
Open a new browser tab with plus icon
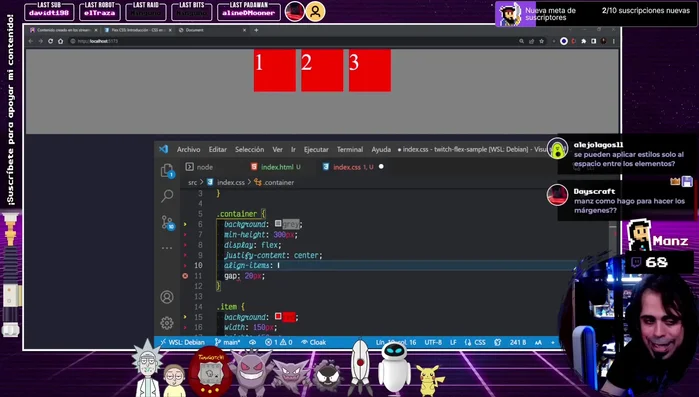click(256, 30)
